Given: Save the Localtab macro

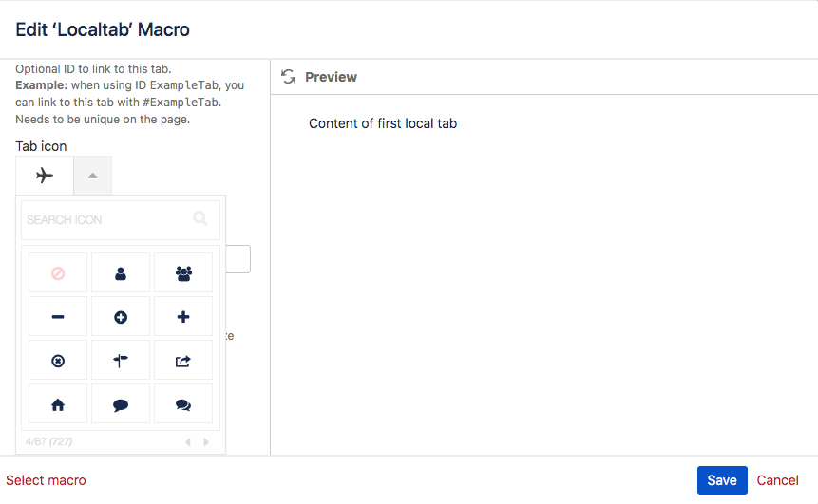Looking at the screenshot, I should click(721, 480).
